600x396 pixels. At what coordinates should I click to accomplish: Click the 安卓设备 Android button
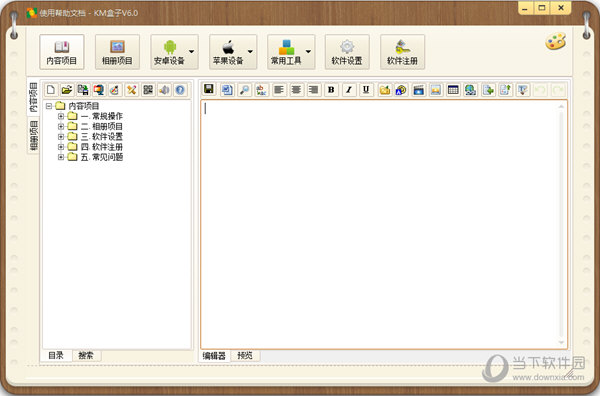click(x=169, y=52)
